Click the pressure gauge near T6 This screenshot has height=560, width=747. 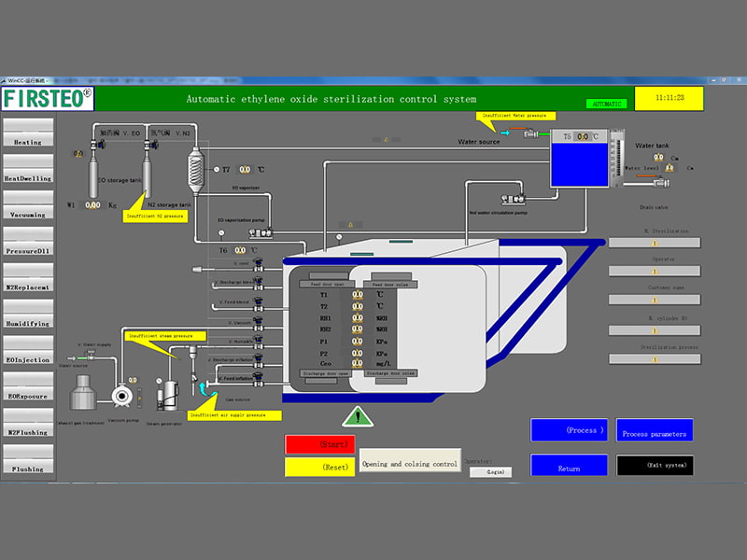pos(221,232)
